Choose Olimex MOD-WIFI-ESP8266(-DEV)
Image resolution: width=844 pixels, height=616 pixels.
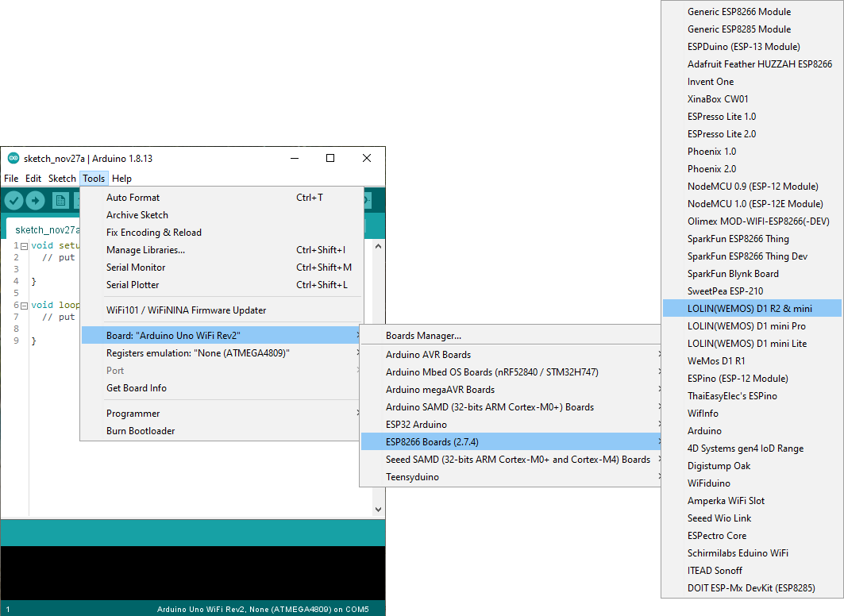(752, 221)
